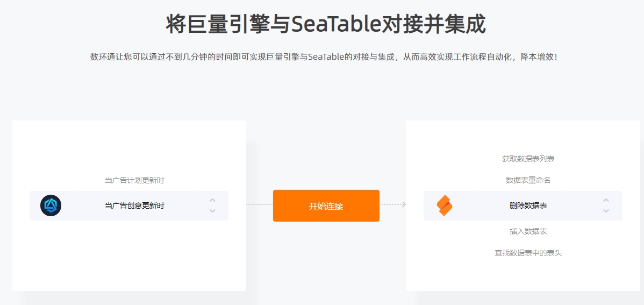Click the selected 删除数据表 action row
644x305 pixels.
(x=523, y=205)
